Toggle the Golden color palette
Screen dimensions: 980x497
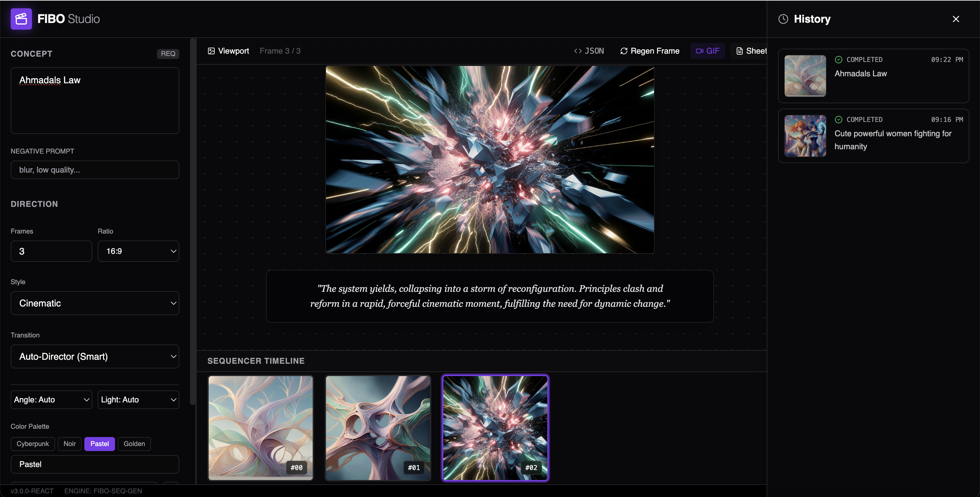(x=134, y=444)
